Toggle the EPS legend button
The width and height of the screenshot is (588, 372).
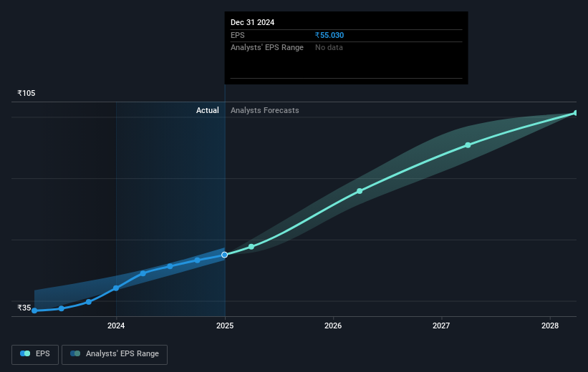click(35, 354)
